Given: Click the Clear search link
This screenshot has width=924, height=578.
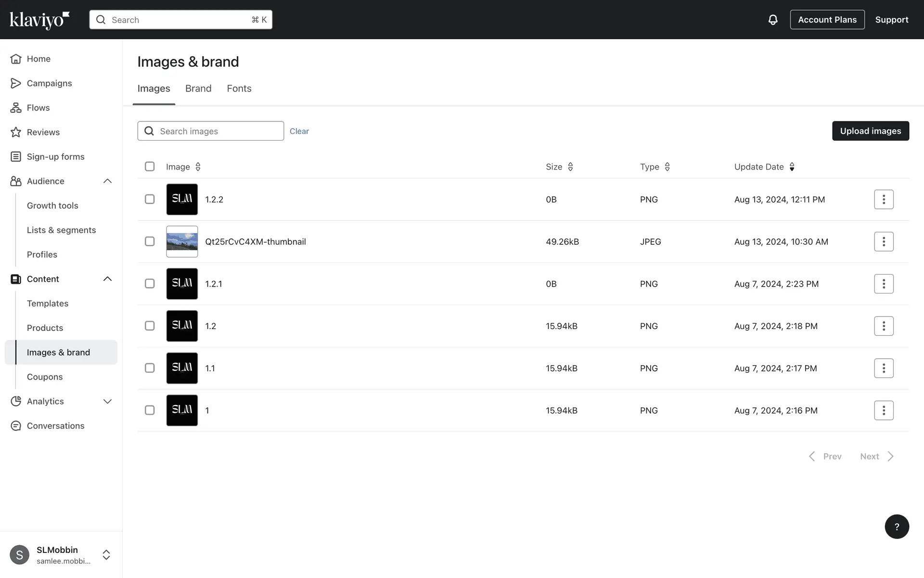Looking at the screenshot, I should pyautogui.click(x=299, y=131).
